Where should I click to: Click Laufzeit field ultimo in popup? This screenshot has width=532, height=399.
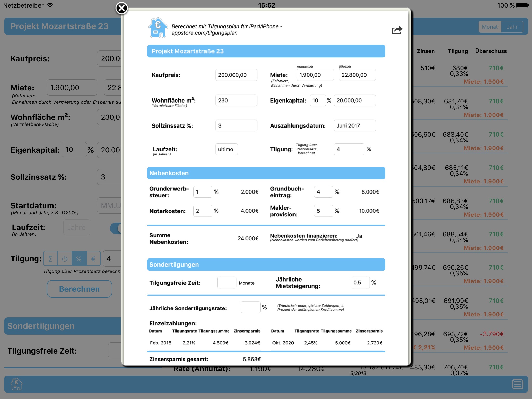click(x=227, y=149)
